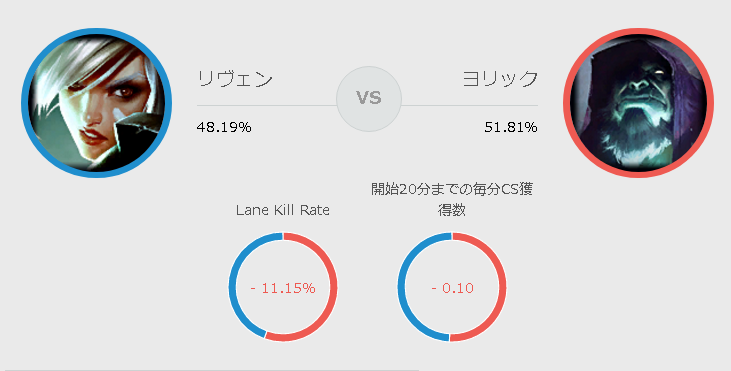Click Yorick's champion portrait

click(638, 103)
